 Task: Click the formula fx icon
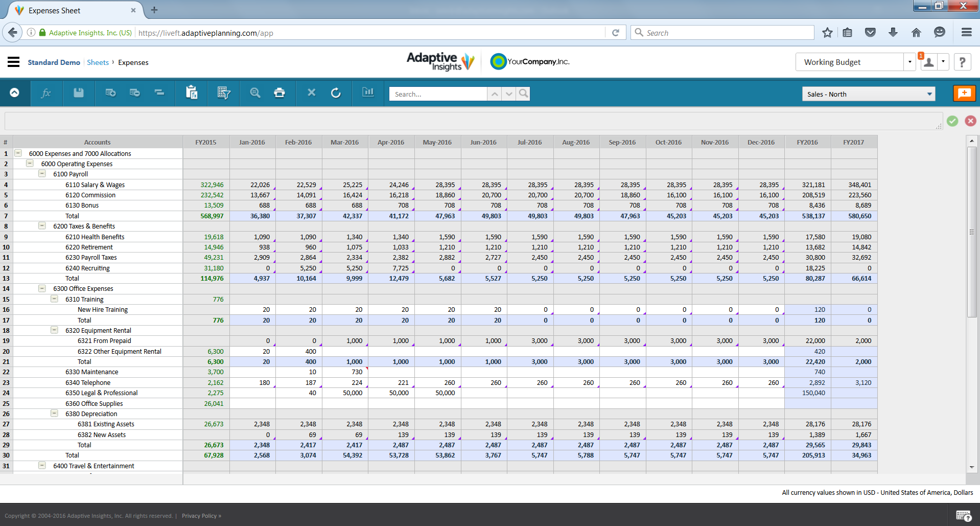point(46,93)
